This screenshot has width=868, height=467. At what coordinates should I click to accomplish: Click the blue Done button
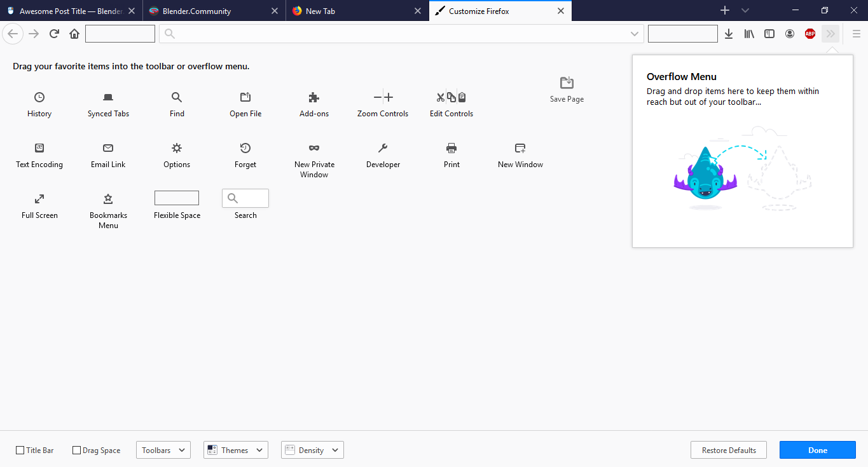coord(818,450)
